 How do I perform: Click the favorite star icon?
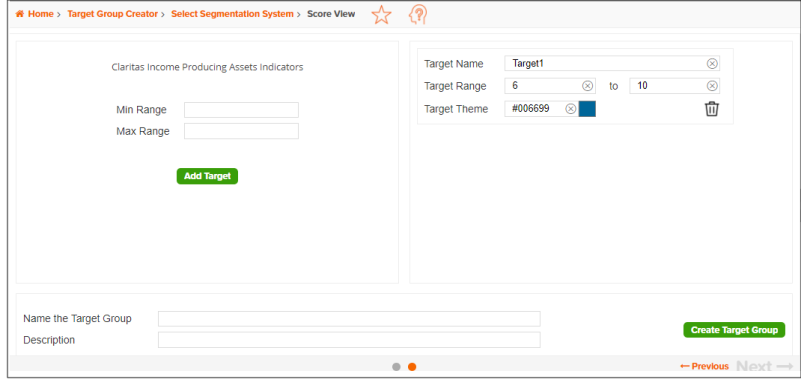click(381, 15)
